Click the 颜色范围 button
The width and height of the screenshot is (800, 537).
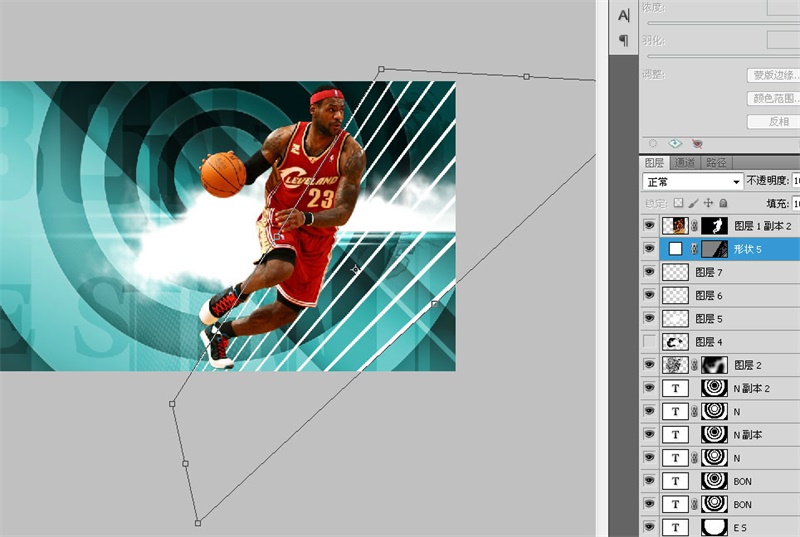pos(773,98)
